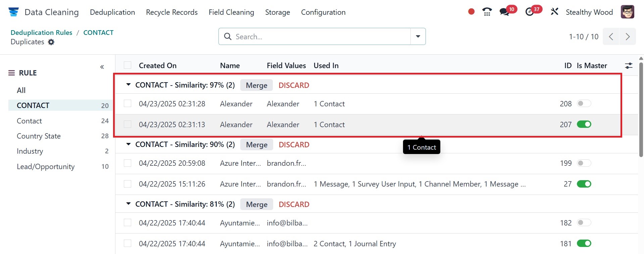This screenshot has height=254, width=644.
Task: Click DISCARD for the 97% similarity group
Action: click(294, 85)
